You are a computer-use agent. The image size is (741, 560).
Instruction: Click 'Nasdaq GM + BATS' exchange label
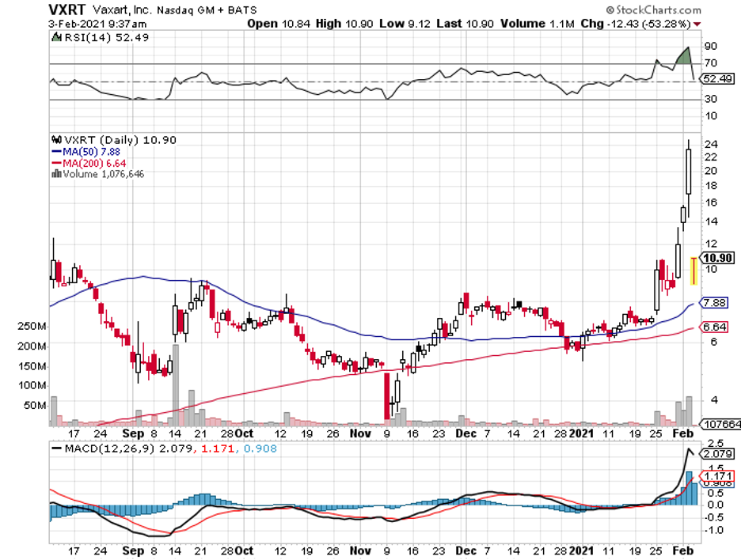207,10
